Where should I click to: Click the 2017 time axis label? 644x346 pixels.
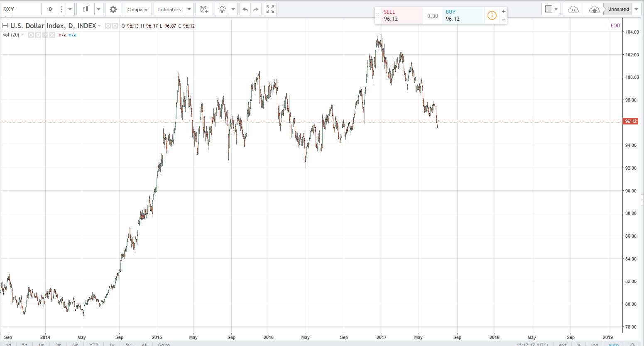(x=381, y=337)
